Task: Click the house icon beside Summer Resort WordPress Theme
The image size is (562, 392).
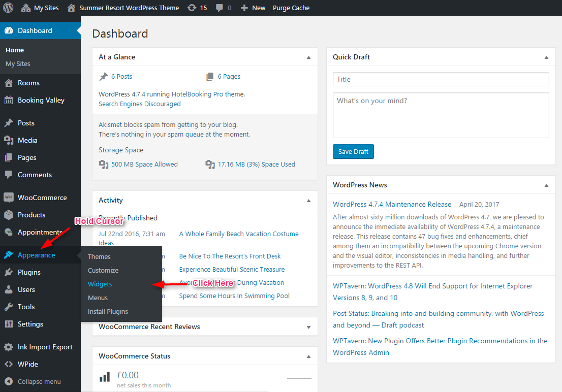Action: (71, 8)
